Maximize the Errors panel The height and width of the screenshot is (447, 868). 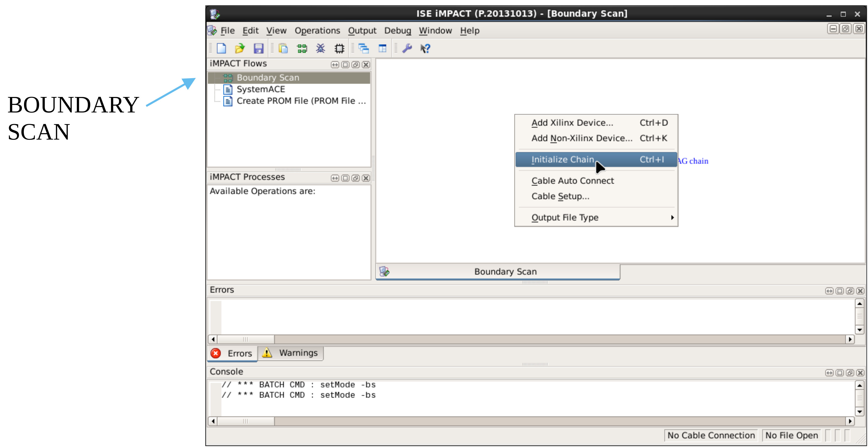[840, 291]
